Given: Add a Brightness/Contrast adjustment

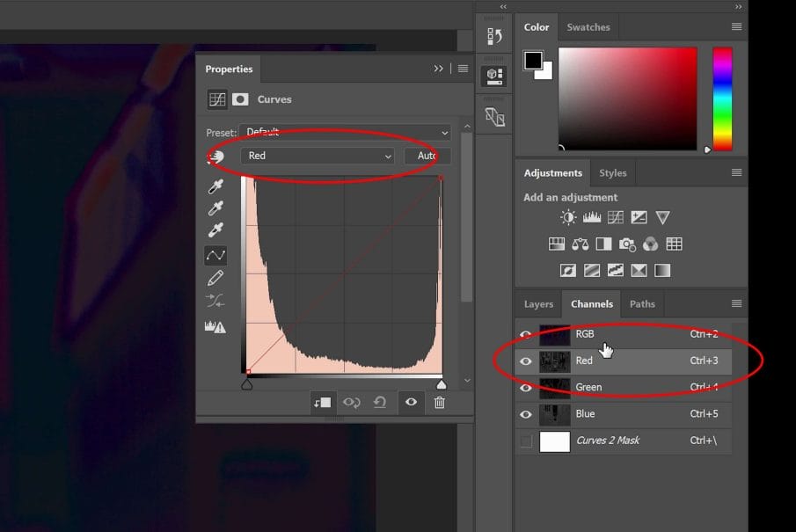Looking at the screenshot, I should point(568,217).
